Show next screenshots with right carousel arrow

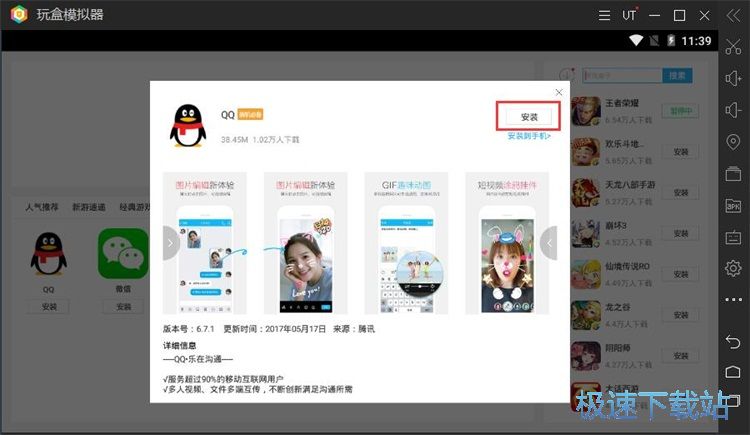coord(549,243)
